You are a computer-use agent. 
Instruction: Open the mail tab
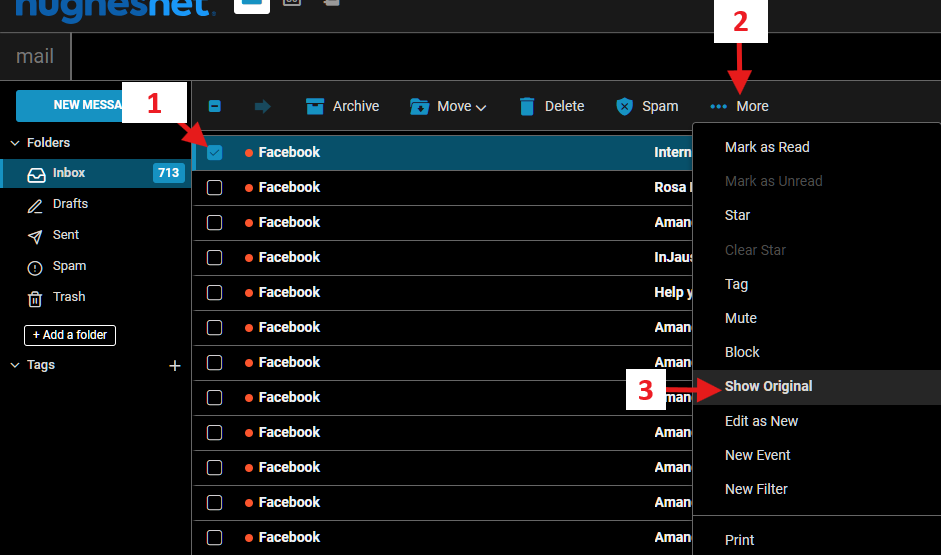[x=35, y=56]
